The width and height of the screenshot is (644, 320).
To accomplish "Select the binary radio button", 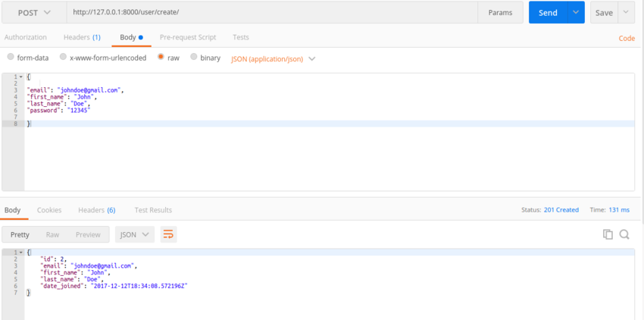I will (x=194, y=57).
